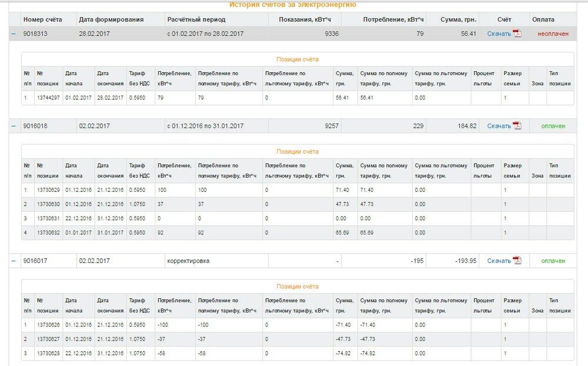The height and width of the screenshot is (366, 588).
Task: Select position number 13730628
Action: tap(48, 353)
